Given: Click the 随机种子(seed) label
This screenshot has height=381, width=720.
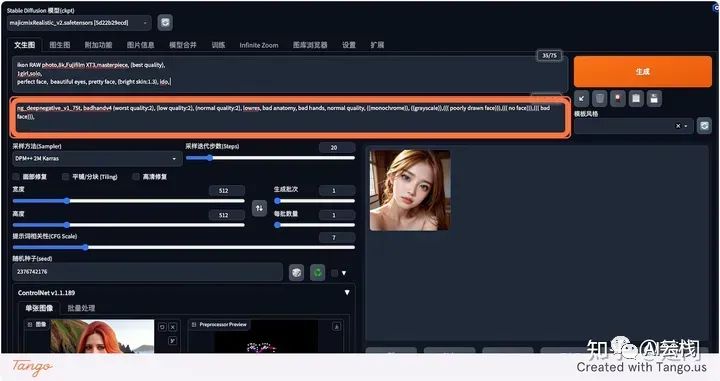Looking at the screenshot, I should click(x=32, y=258).
